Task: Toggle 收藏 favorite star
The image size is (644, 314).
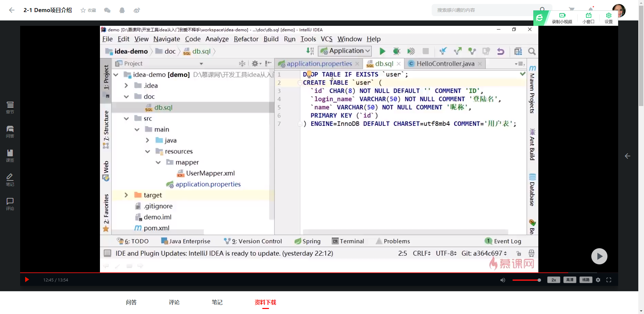Action: pos(88,10)
